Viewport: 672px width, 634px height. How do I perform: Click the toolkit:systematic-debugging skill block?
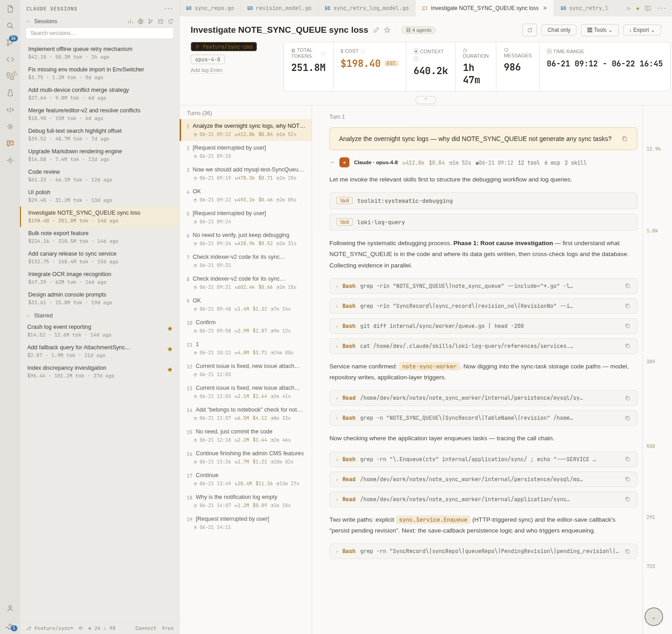(483, 201)
